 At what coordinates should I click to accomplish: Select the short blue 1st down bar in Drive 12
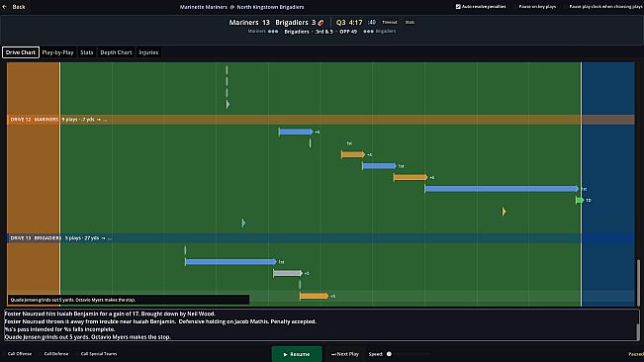(x=379, y=166)
